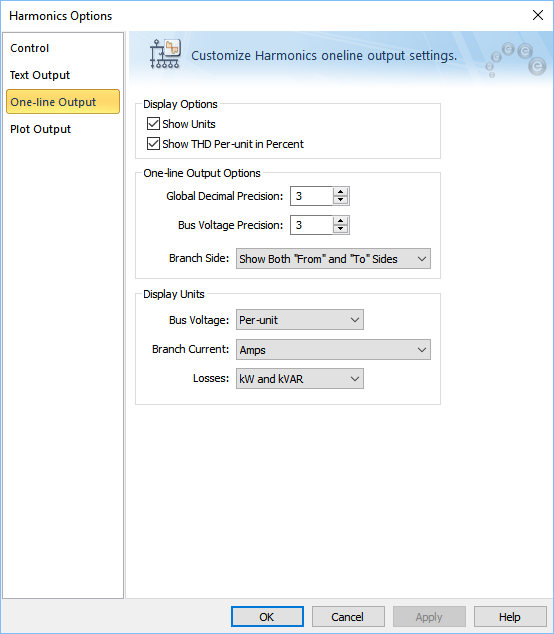Confirm settings with the OK button
The height and width of the screenshot is (634, 554).
click(267, 617)
